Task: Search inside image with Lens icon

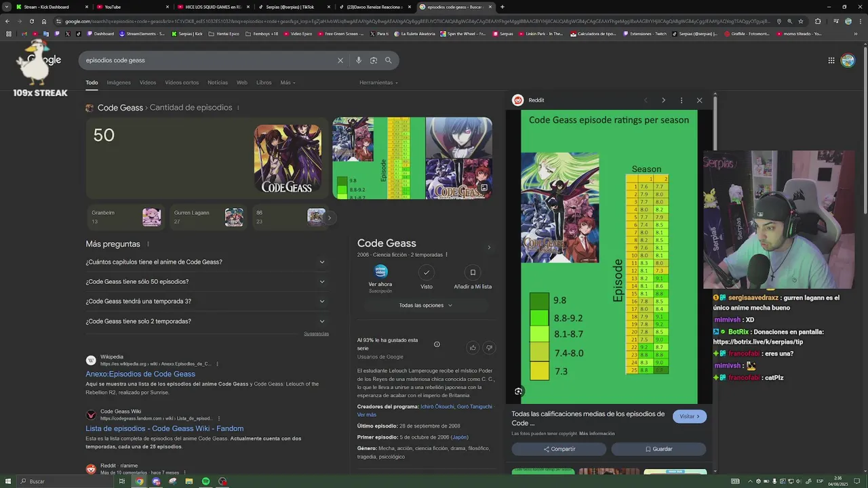Action: click(519, 391)
